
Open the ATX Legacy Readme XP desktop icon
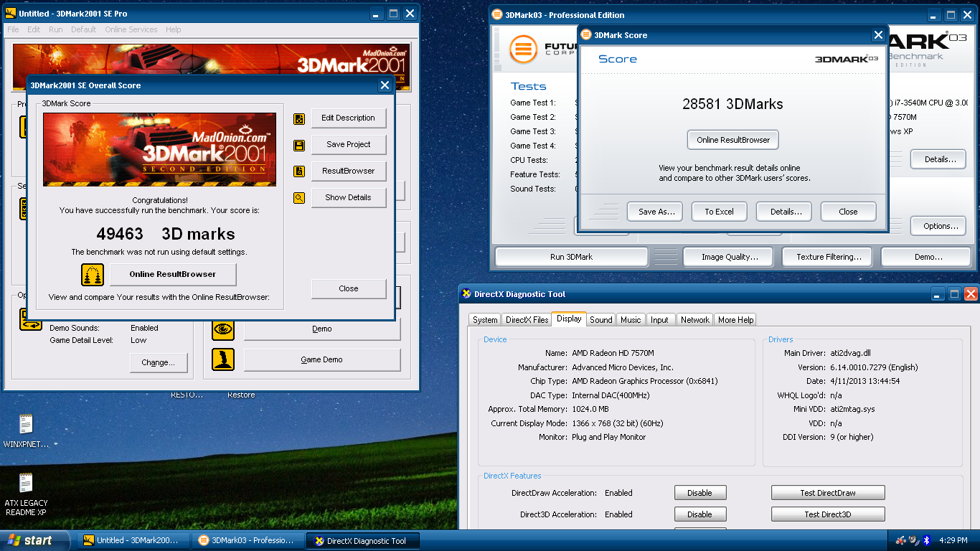coord(26,483)
